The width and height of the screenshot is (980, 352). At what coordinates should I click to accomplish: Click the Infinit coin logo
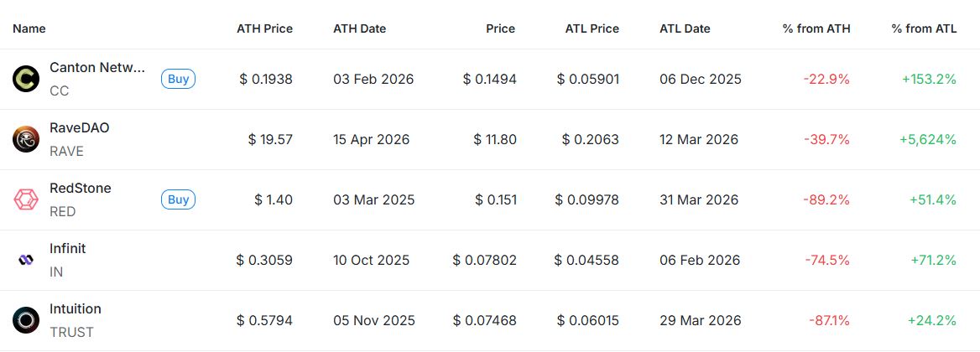pyautogui.click(x=26, y=261)
